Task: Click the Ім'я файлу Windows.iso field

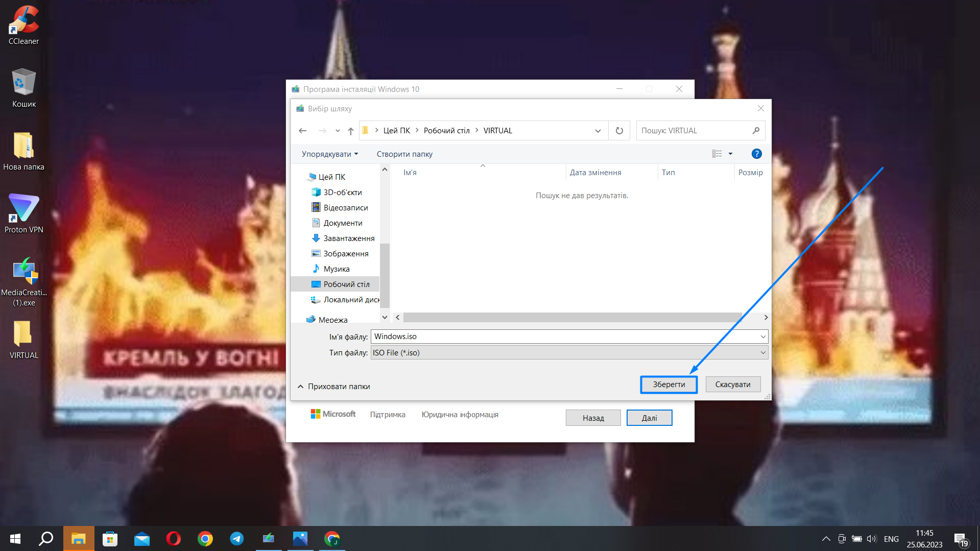Action: pyautogui.click(x=569, y=337)
